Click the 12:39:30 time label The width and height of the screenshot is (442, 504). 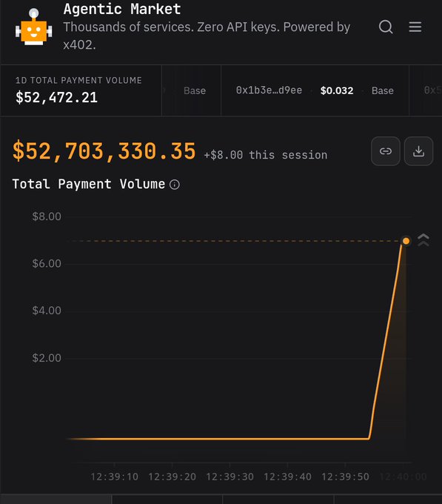point(230,477)
